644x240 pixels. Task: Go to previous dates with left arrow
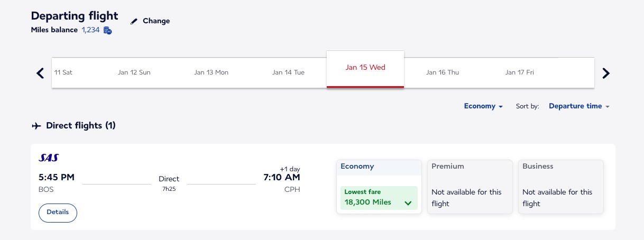(40, 73)
